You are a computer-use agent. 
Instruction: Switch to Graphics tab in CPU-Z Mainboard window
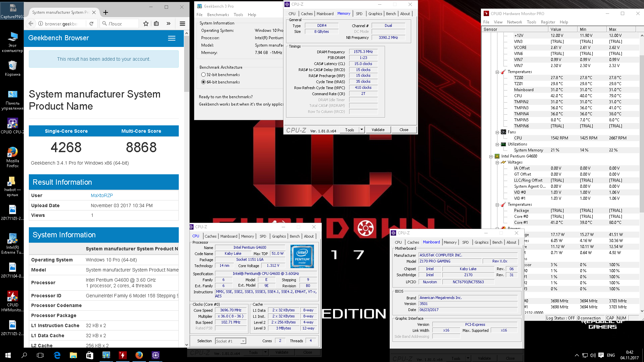pos(481,242)
